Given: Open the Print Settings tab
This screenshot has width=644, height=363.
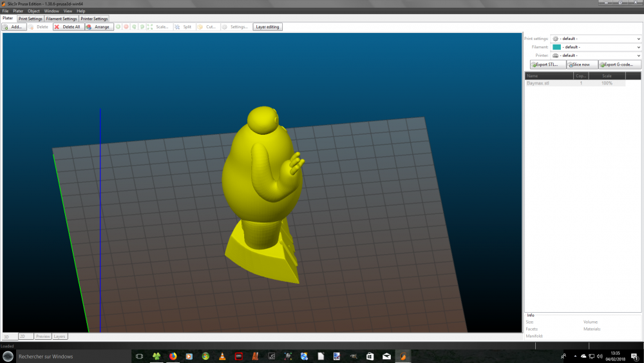Looking at the screenshot, I should tap(30, 19).
